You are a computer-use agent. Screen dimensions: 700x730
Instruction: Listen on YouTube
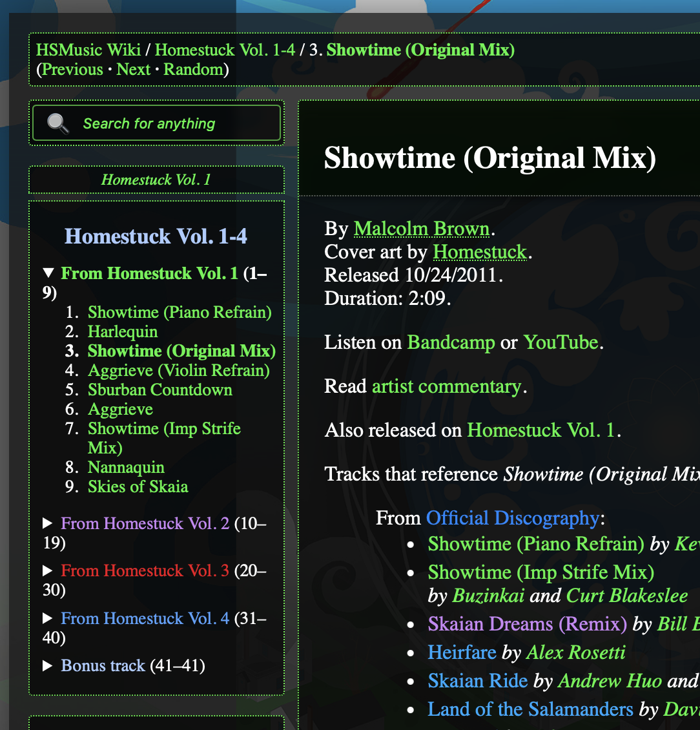click(561, 342)
